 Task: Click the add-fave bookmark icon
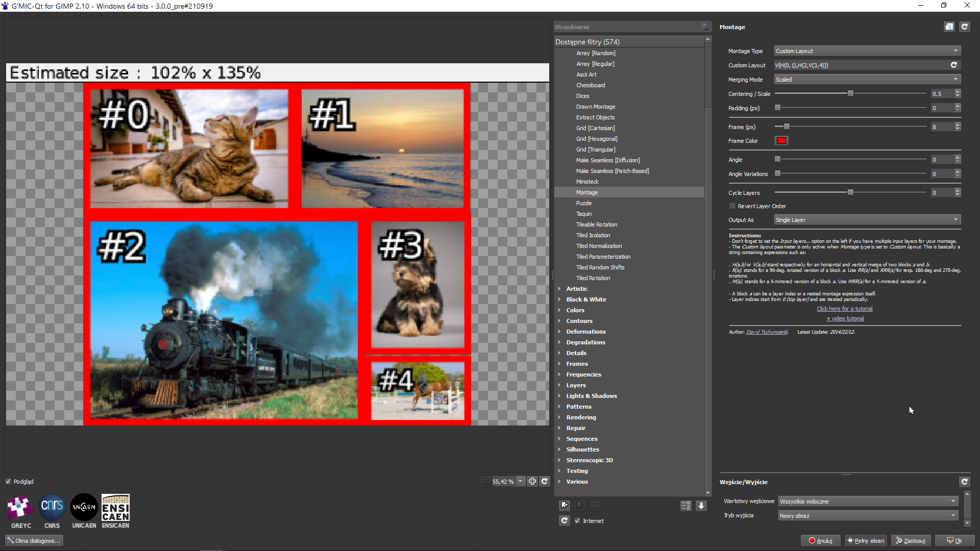click(x=565, y=506)
